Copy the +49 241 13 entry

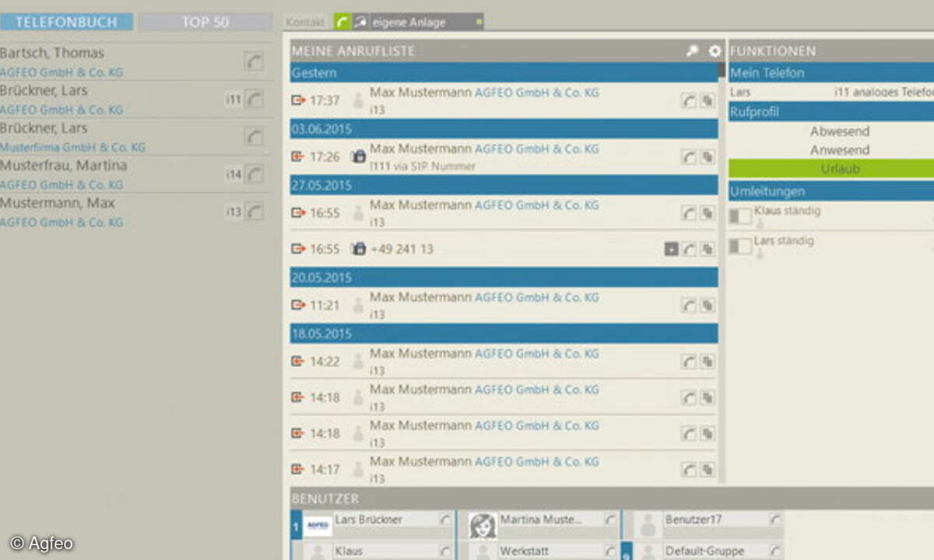707,249
